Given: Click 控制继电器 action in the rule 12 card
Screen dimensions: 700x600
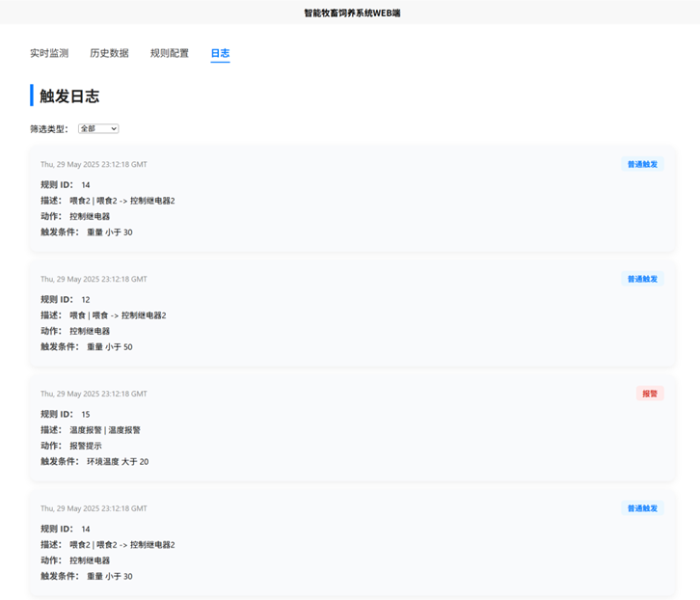Looking at the screenshot, I should click(x=90, y=331).
